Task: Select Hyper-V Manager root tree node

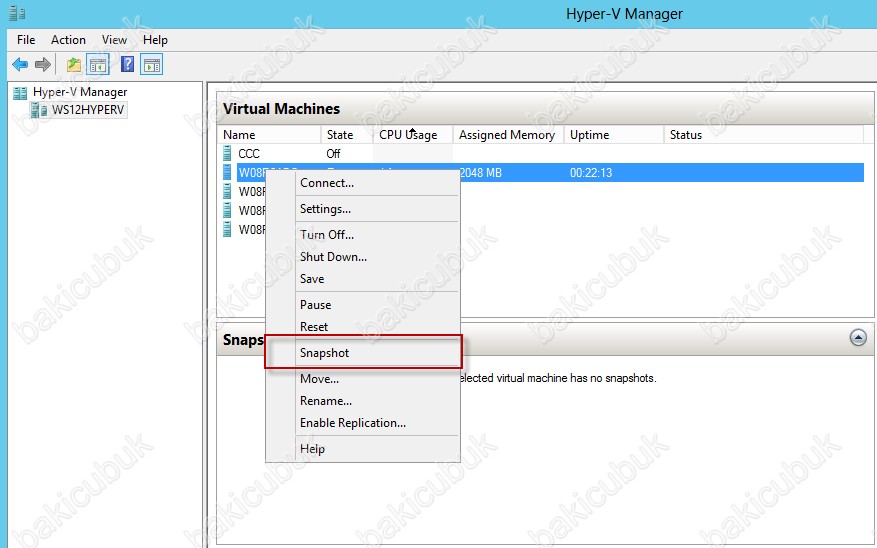Action: (79, 92)
